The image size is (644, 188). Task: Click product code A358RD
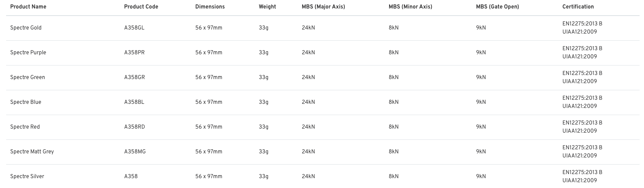pyautogui.click(x=134, y=127)
